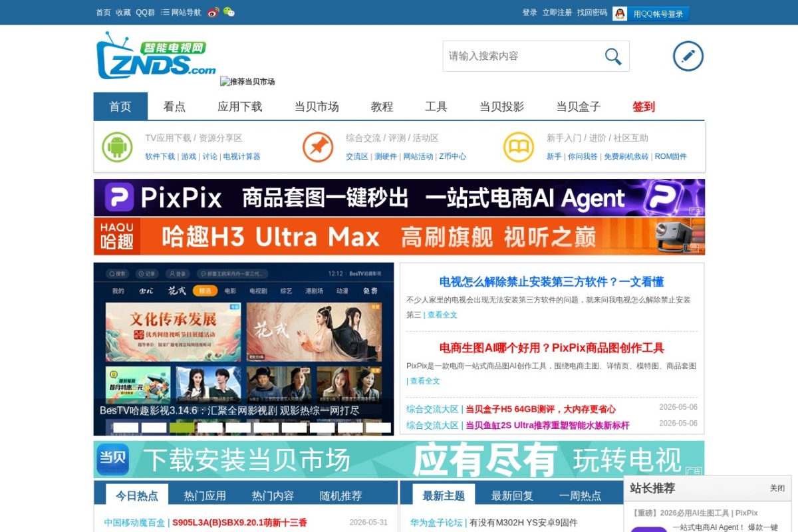Open red headline 电商生图AI哪个好用
This screenshot has height=532, width=798.
551,348
